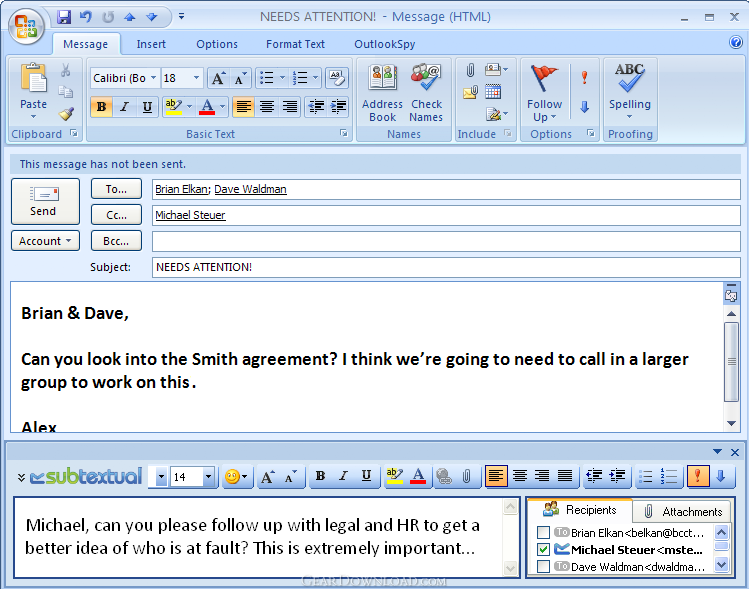Screen dimensions: 749x589
Task: Apply red font color in subtextual toolbar
Action: click(x=418, y=476)
